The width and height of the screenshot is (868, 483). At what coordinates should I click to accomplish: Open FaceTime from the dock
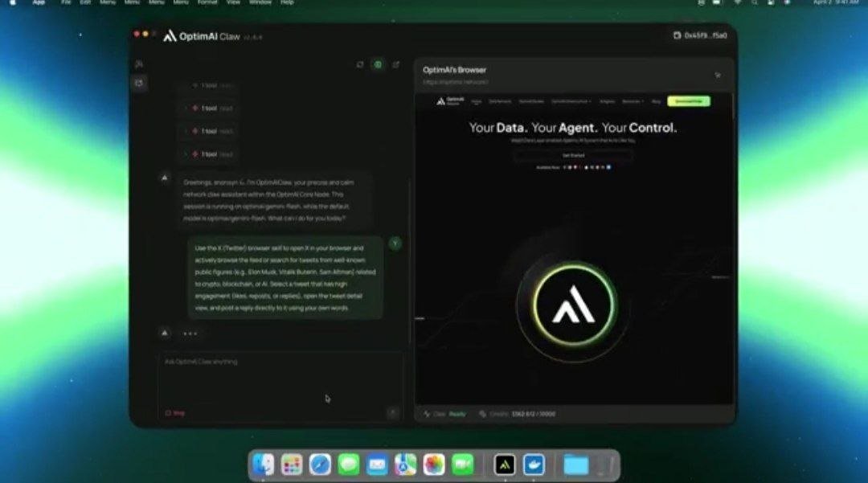463,465
